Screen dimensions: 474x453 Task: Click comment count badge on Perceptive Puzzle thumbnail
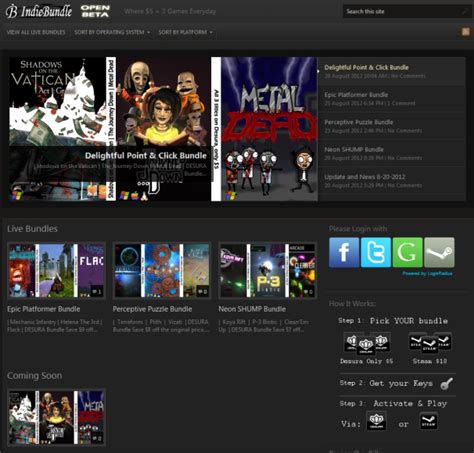(x=203, y=292)
